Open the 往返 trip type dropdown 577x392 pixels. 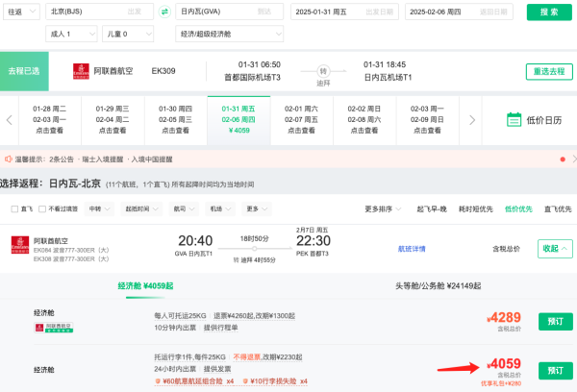pyautogui.click(x=21, y=12)
